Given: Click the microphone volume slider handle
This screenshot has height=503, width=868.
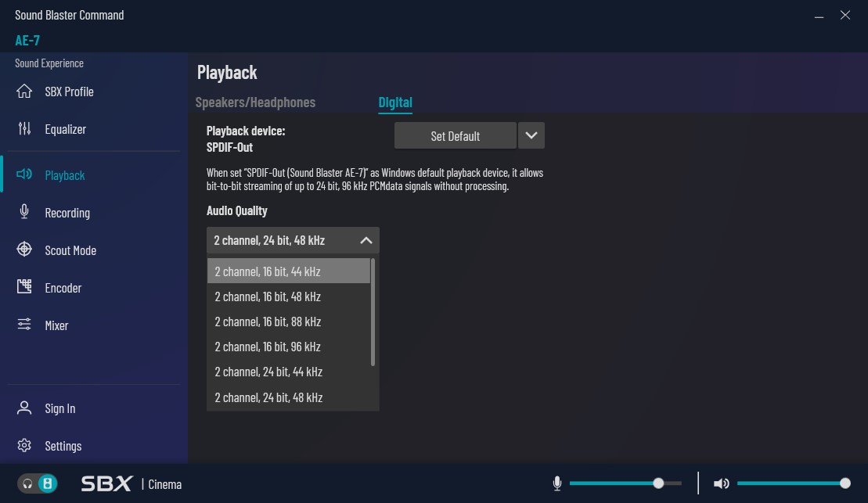Looking at the screenshot, I should (658, 483).
